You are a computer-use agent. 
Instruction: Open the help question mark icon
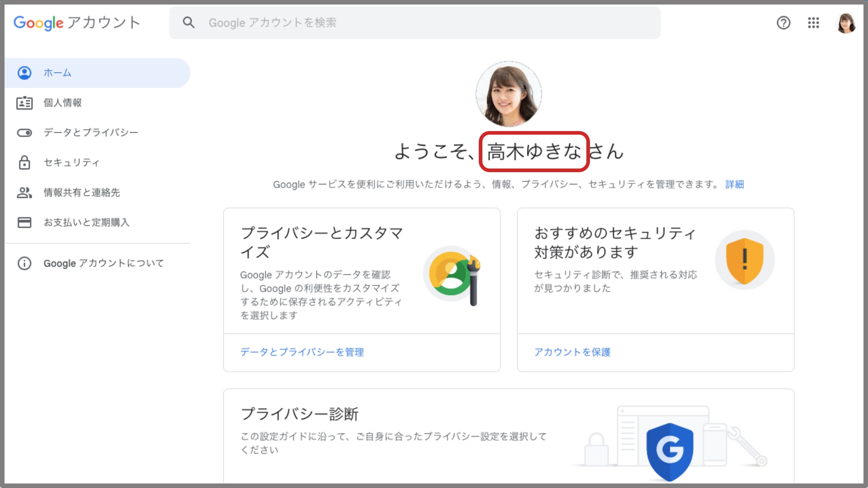click(783, 23)
